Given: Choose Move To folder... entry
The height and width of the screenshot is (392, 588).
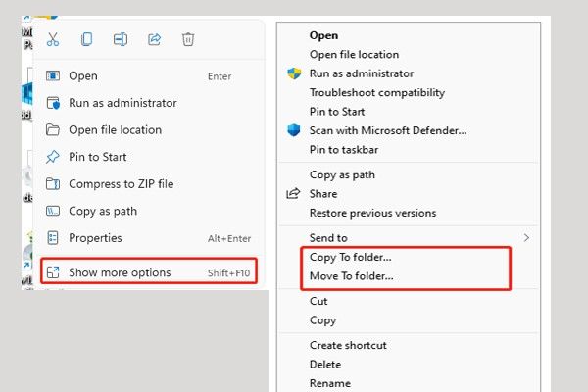Looking at the screenshot, I should [352, 276].
